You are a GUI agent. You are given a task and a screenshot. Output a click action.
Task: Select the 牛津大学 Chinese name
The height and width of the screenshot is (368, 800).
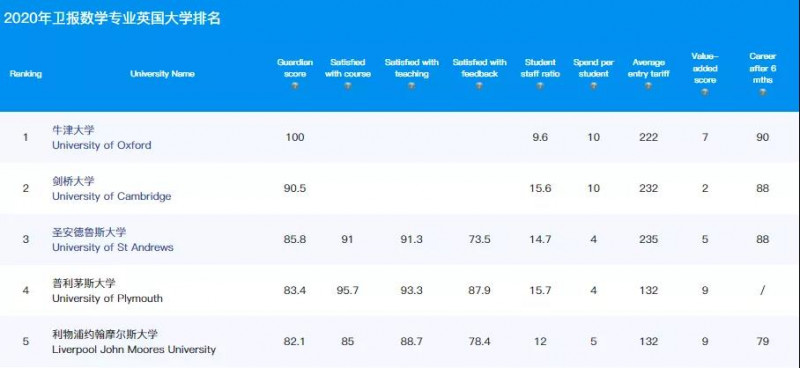[x=73, y=130]
